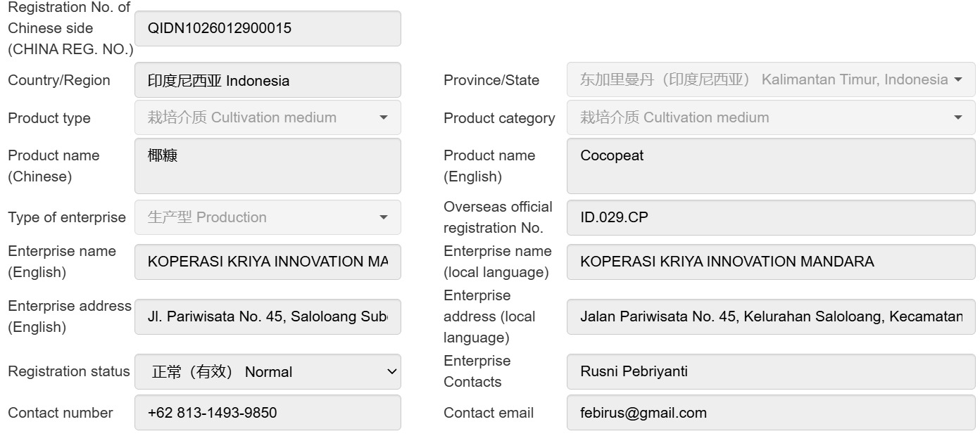Click the Province/State dropdown arrow icon
The height and width of the screenshot is (436, 980).
[x=958, y=79]
